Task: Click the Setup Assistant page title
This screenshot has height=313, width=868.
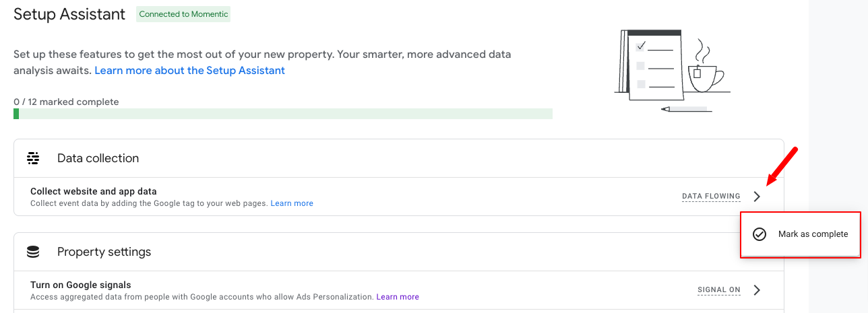Action: pos(69,14)
